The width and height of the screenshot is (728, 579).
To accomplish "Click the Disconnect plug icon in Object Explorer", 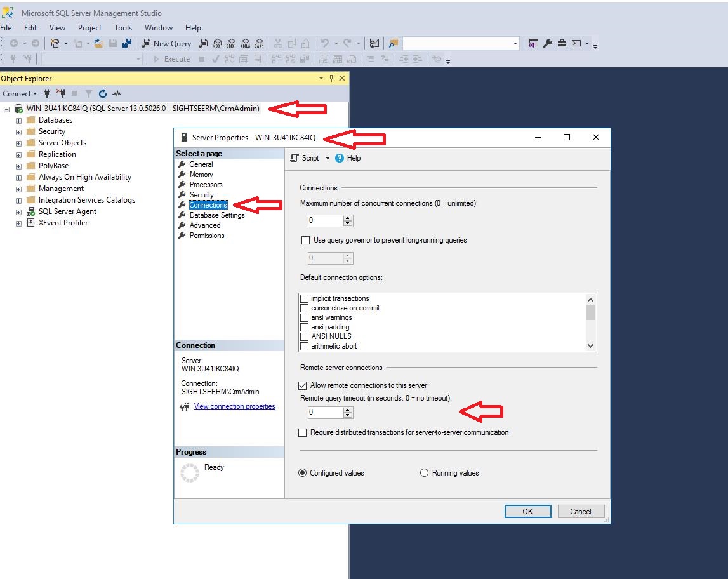I will [x=61, y=93].
